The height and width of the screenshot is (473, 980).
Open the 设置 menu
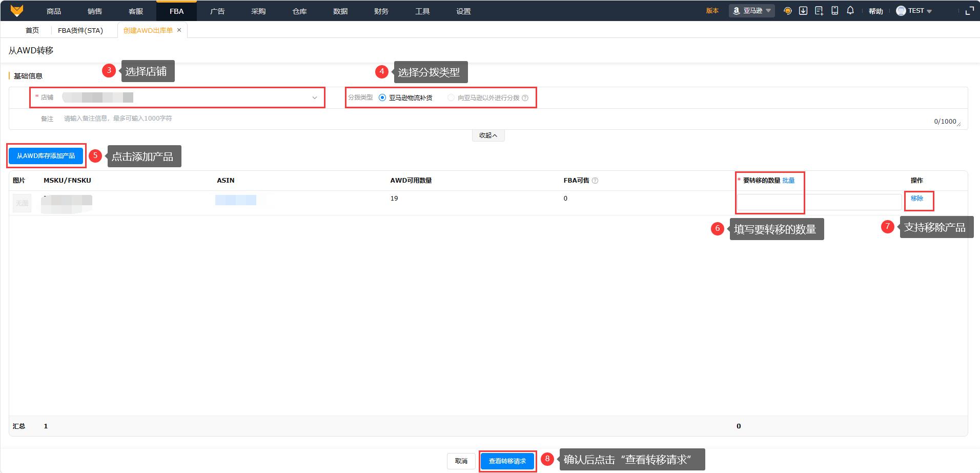[463, 11]
